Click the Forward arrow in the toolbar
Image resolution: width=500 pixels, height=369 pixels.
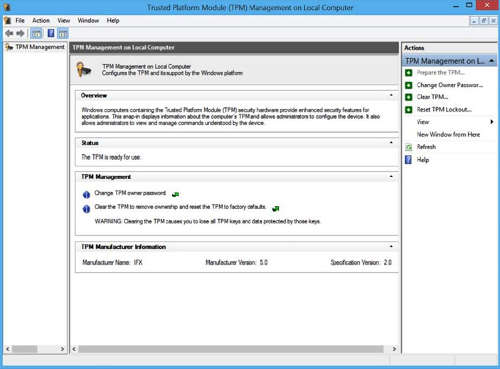pyautogui.click(x=20, y=33)
